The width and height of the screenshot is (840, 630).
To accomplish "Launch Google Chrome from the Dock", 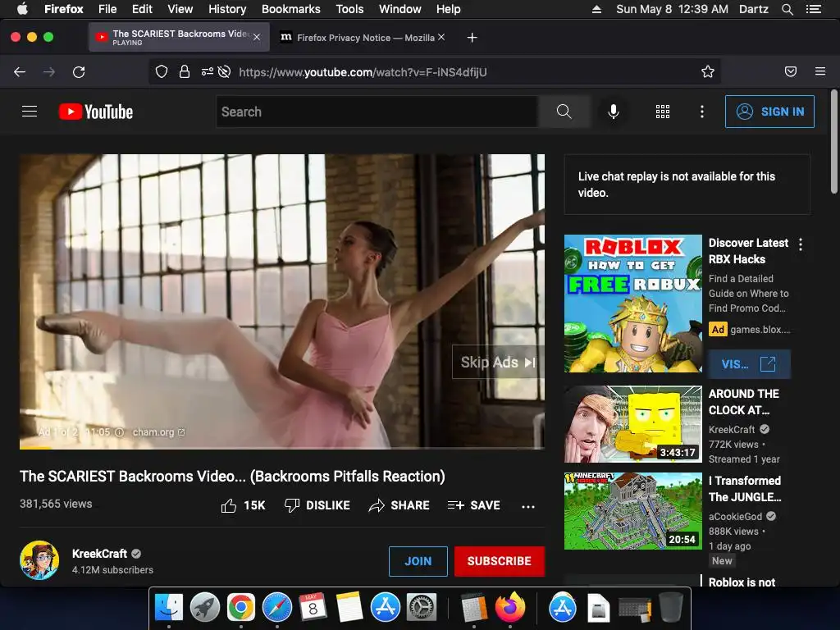I will [x=240, y=608].
